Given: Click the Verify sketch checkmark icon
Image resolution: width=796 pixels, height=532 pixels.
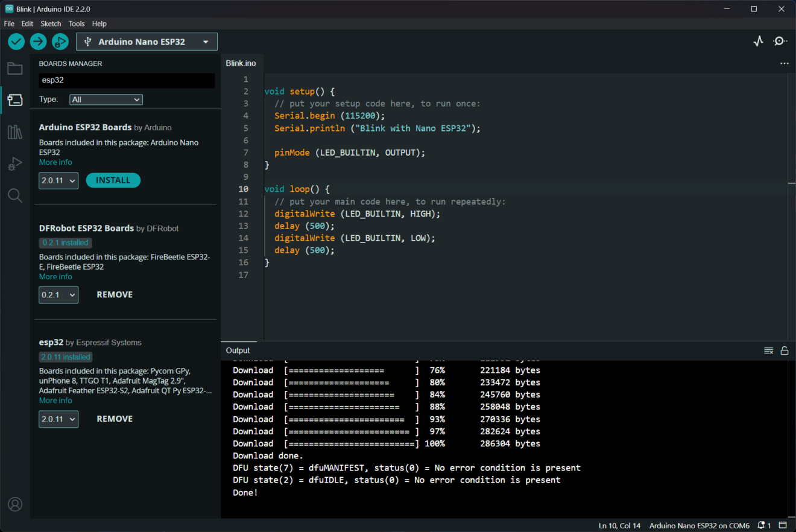Looking at the screenshot, I should click(x=16, y=42).
